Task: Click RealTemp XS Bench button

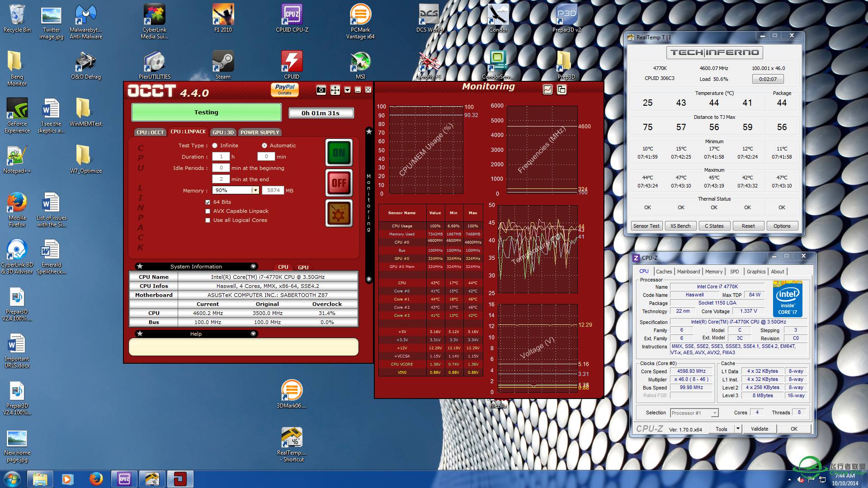Action: click(x=680, y=226)
